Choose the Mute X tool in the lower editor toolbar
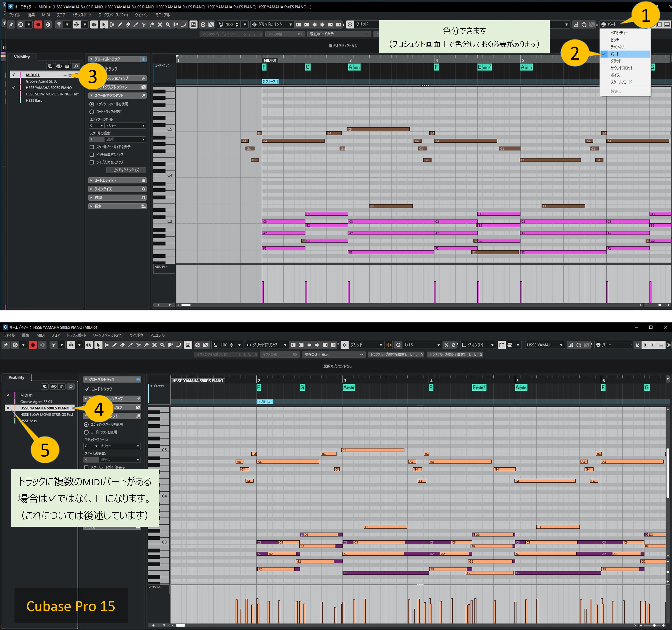Screen dimensions: 672x630 click(x=154, y=345)
